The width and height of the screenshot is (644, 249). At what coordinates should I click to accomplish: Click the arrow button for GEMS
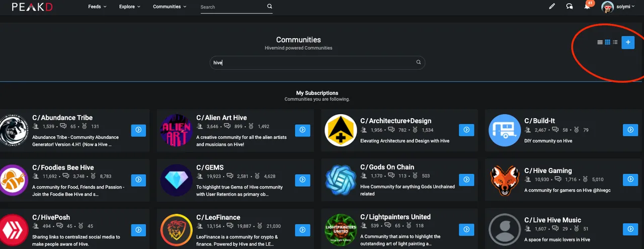302,180
